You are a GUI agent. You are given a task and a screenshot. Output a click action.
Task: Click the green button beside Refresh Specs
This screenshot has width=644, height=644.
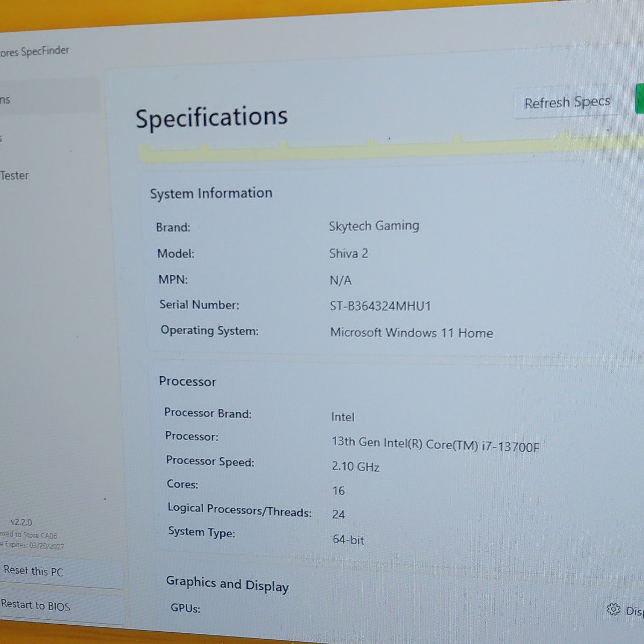tap(640, 99)
